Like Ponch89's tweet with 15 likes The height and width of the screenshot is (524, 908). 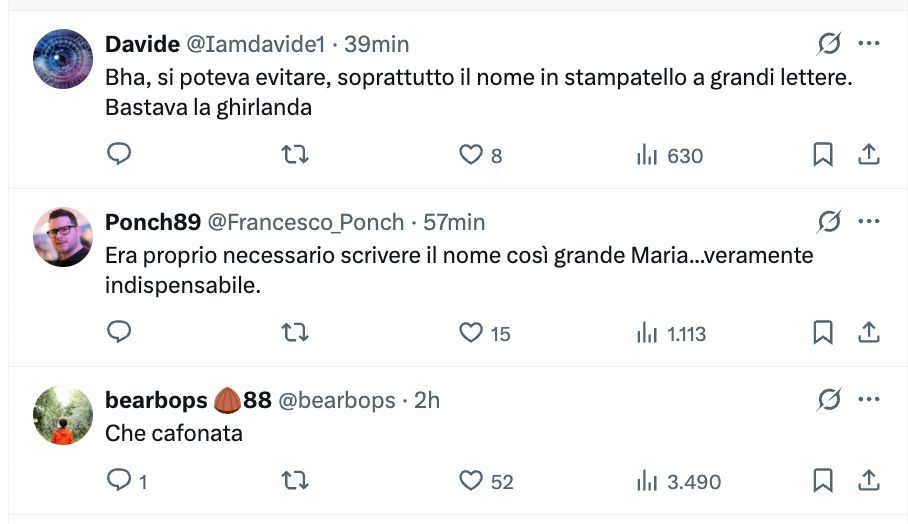(x=471, y=332)
